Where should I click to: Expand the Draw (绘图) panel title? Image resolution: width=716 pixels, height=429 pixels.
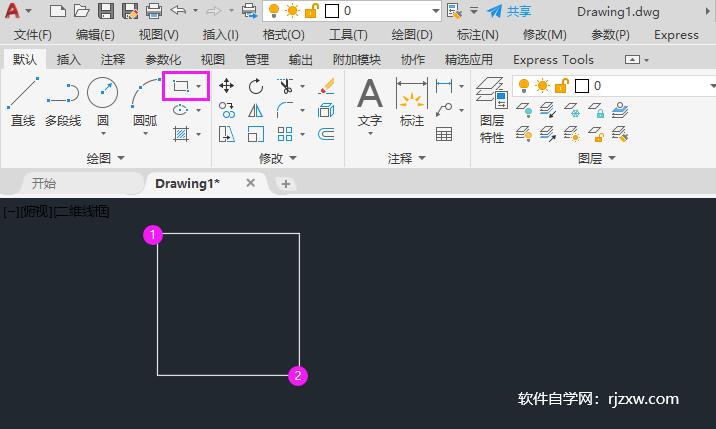pyautogui.click(x=105, y=158)
